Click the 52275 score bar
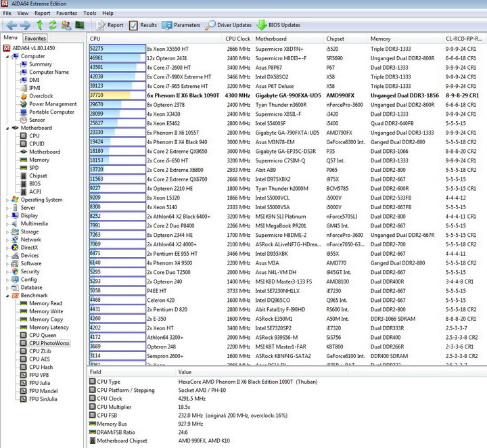This screenshot has height=448, width=487. [117, 49]
